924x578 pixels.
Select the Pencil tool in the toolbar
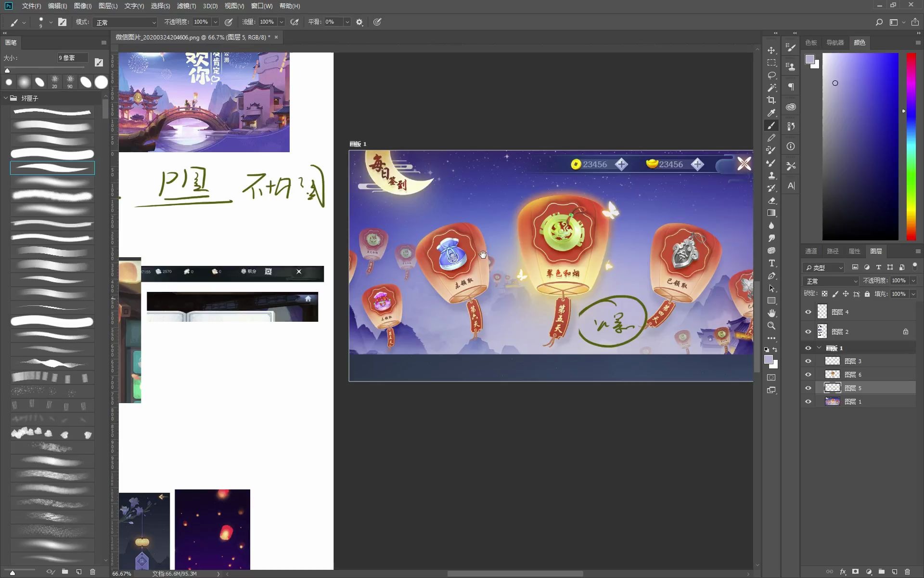(x=771, y=138)
